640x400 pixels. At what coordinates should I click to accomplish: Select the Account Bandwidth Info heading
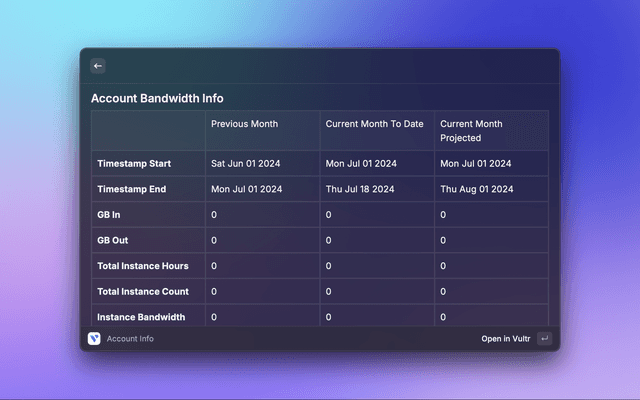(x=157, y=99)
